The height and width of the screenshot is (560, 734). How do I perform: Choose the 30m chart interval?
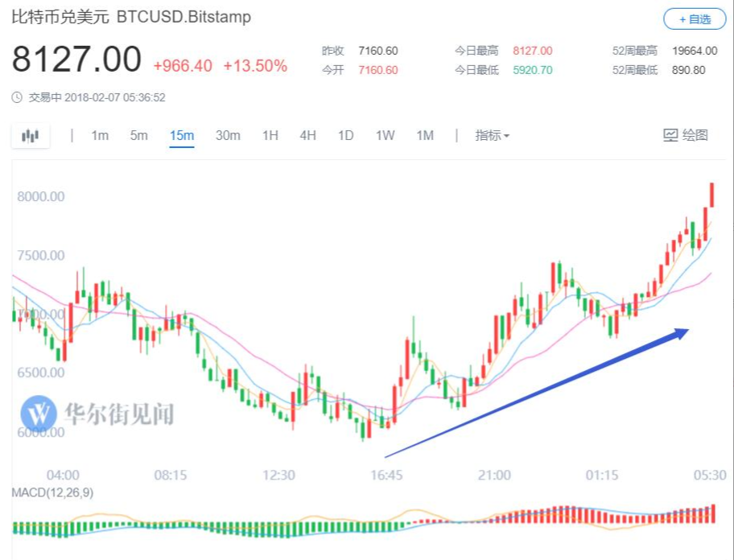tap(228, 135)
